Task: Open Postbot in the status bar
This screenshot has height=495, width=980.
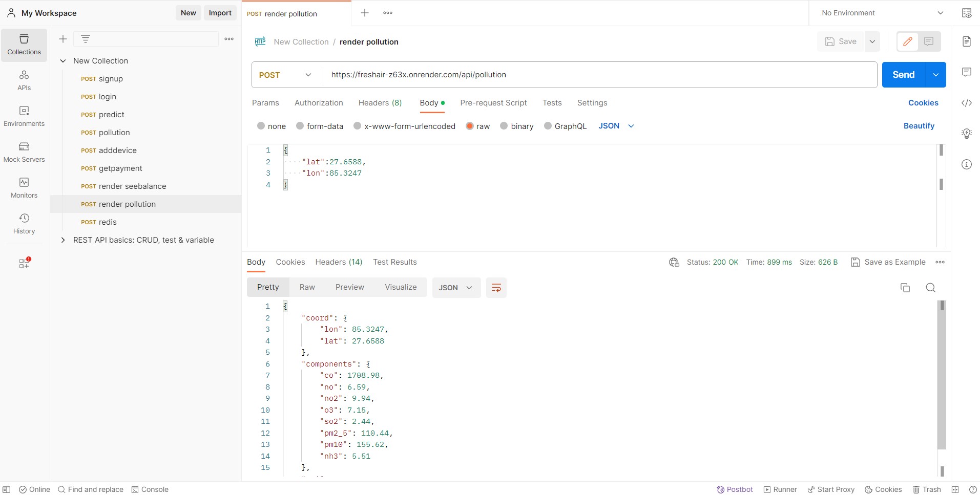Action: [x=735, y=489]
